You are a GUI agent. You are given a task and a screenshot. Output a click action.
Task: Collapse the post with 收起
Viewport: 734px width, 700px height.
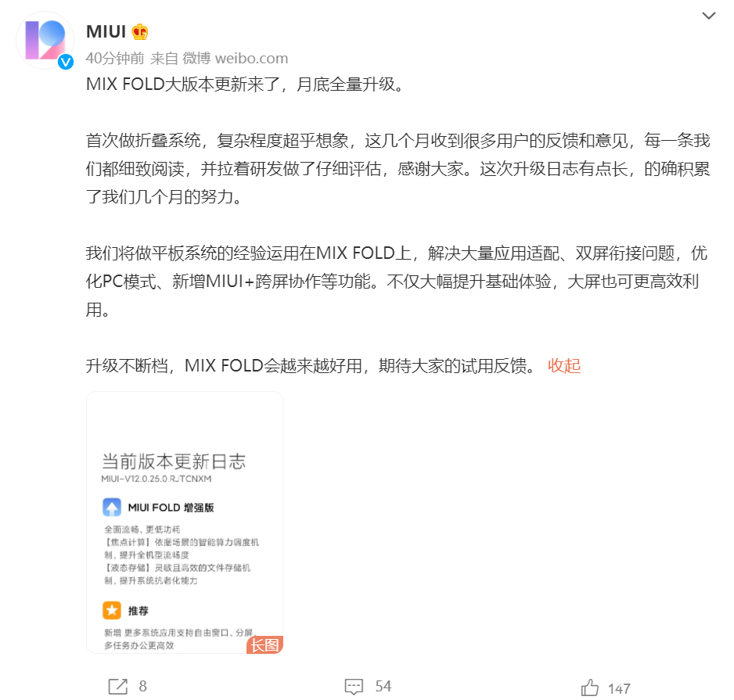(x=564, y=366)
